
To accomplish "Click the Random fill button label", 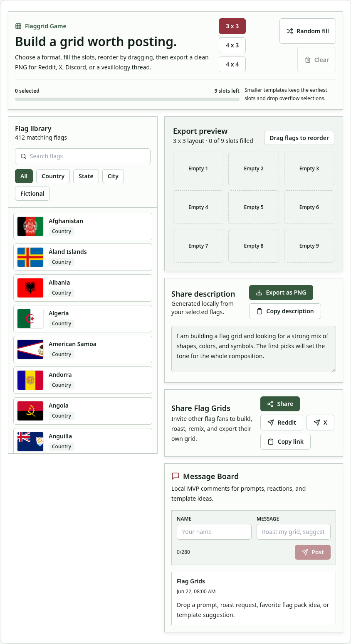I will pos(313,31).
